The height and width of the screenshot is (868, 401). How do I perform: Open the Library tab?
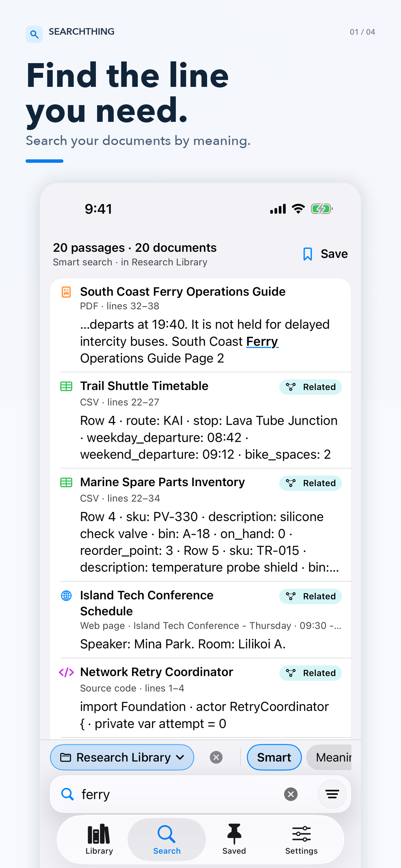pos(99,839)
